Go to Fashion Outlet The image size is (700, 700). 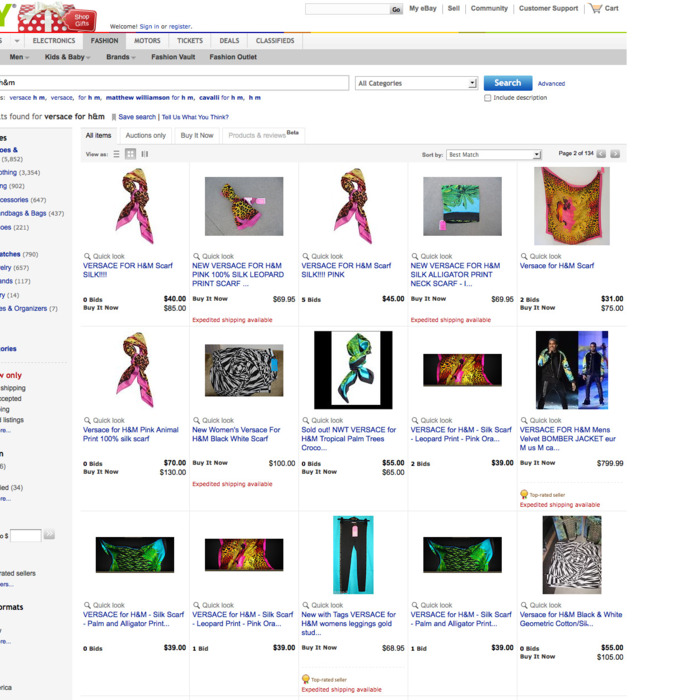click(233, 57)
